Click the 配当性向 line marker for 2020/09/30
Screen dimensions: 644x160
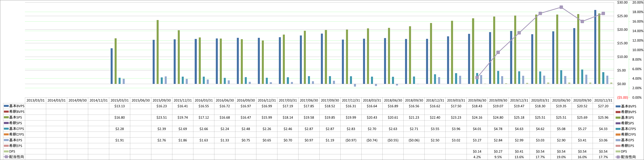click(x=582, y=22)
